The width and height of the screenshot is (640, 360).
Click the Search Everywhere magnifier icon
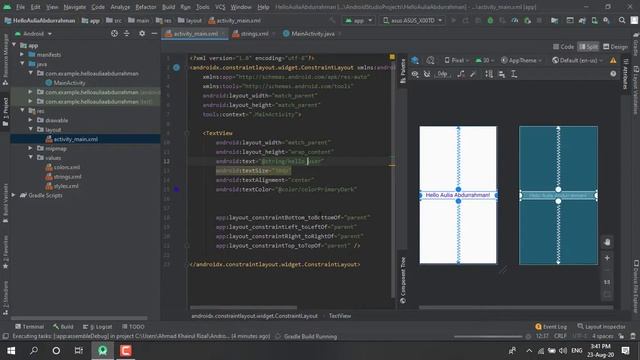tap(622, 20)
